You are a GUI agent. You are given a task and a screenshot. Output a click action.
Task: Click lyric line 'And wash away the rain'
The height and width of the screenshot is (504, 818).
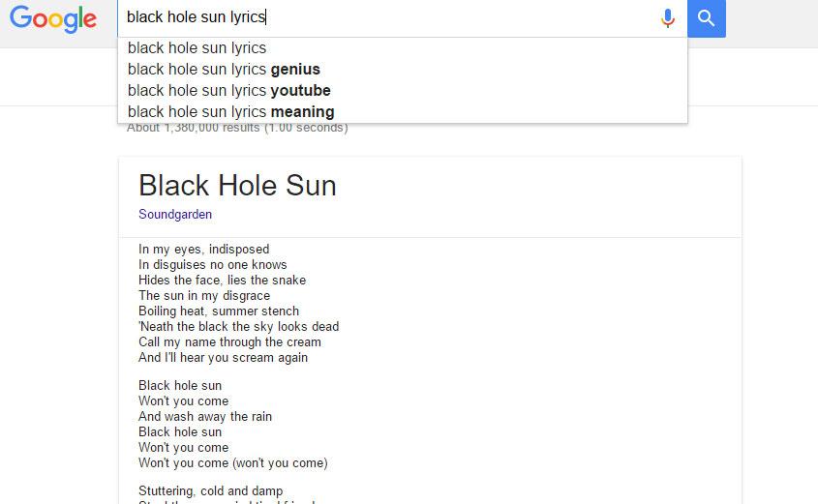205,416
